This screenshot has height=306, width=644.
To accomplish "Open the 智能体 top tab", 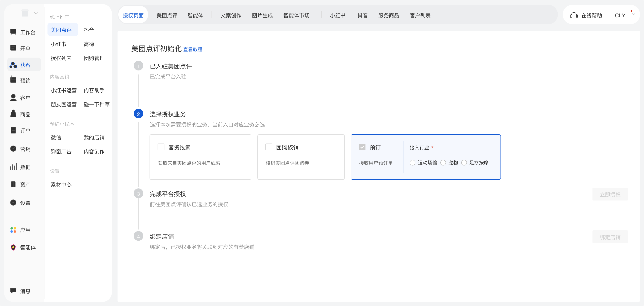I will click(x=195, y=15).
